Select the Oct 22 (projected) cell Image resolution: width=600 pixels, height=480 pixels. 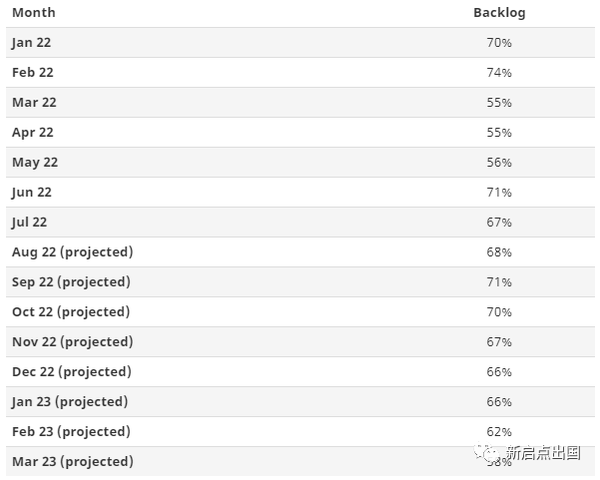71,312
